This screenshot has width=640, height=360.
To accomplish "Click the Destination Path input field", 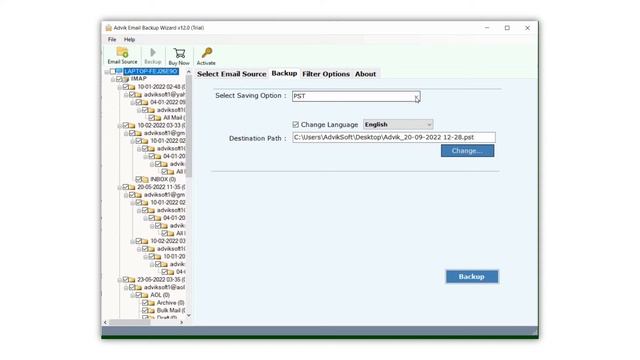I will pyautogui.click(x=394, y=137).
